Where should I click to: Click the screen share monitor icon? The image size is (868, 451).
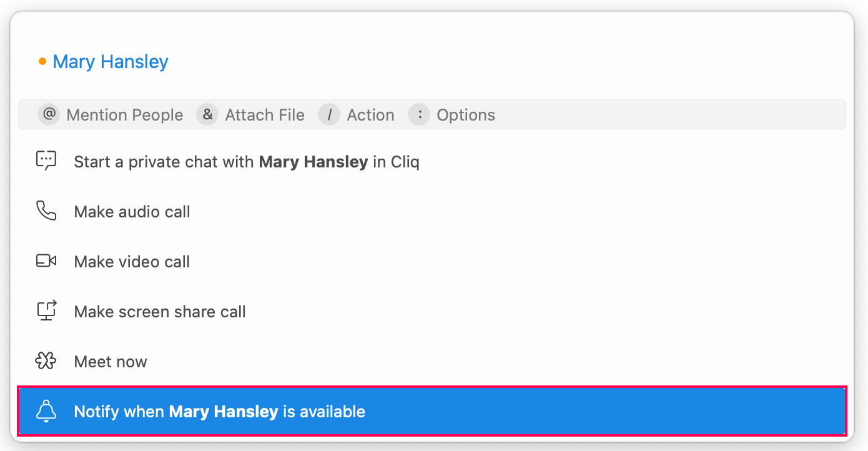click(x=46, y=310)
